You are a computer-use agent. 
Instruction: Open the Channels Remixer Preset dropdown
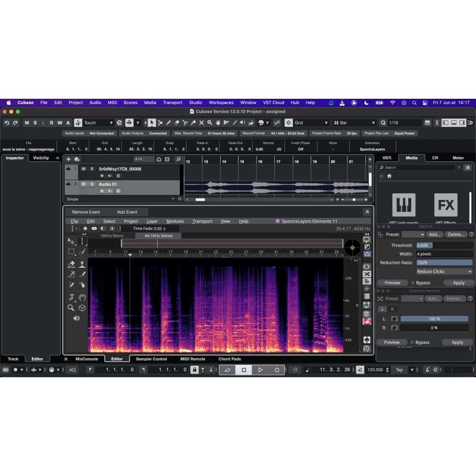click(x=412, y=299)
